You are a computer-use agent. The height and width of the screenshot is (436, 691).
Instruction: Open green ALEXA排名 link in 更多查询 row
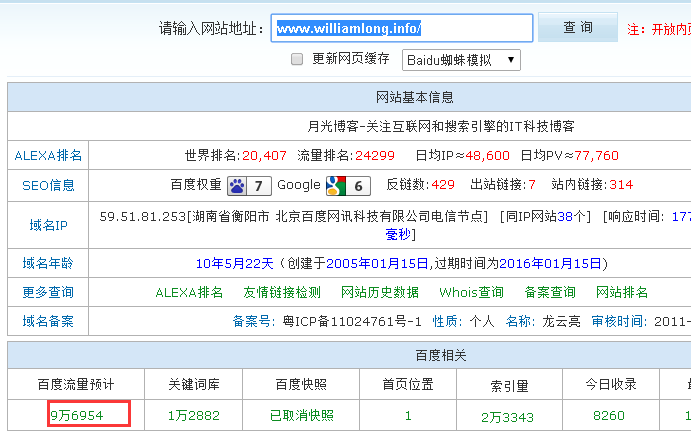point(189,292)
